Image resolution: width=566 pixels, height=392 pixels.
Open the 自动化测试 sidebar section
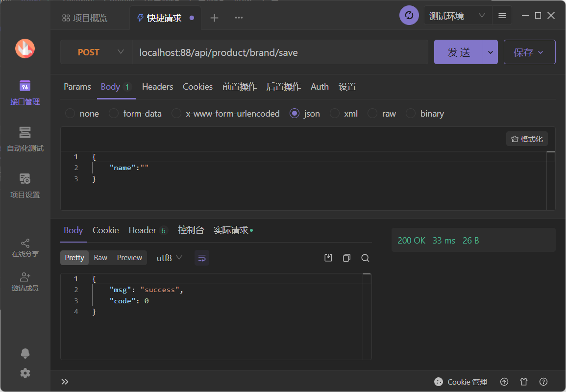click(x=25, y=139)
